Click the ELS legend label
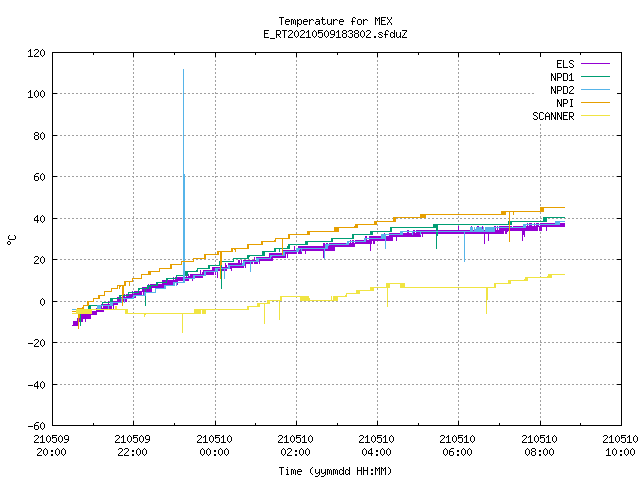 (x=565, y=64)
